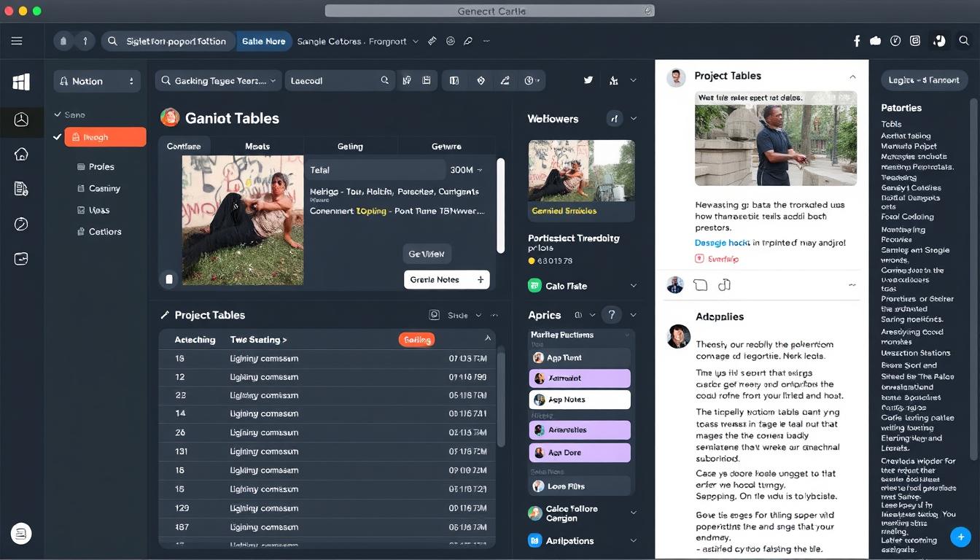Screen dimensions: 980x560
Task: Click the cloud icon in top bar
Action: [876, 42]
